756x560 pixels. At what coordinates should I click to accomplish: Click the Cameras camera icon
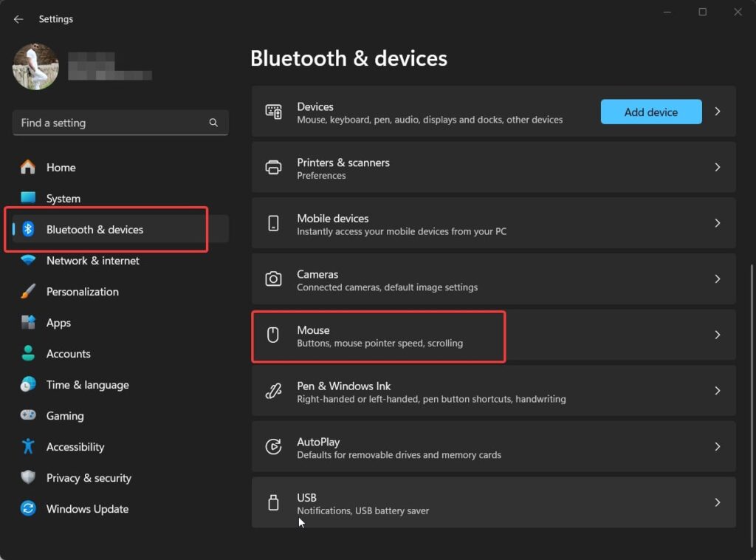[x=273, y=279]
